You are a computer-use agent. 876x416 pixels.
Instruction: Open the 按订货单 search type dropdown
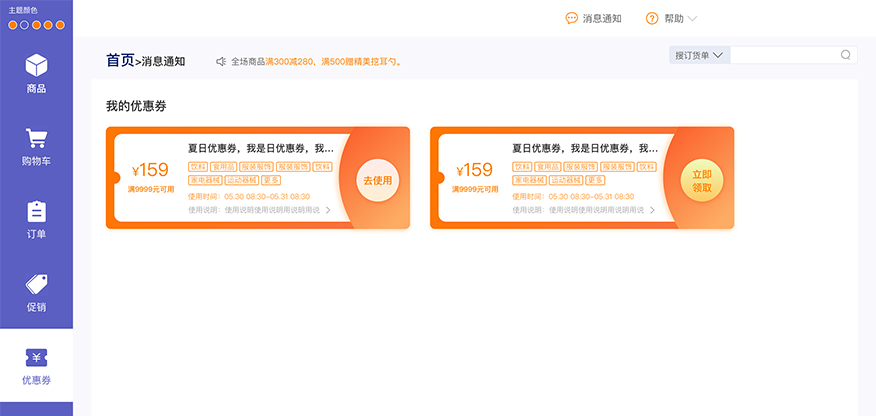pyautogui.click(x=699, y=55)
